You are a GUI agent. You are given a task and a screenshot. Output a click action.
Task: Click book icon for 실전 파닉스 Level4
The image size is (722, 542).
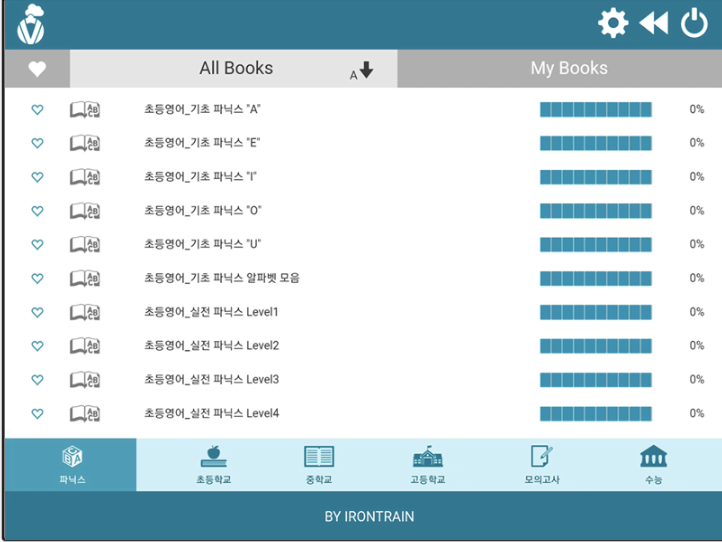(x=85, y=414)
